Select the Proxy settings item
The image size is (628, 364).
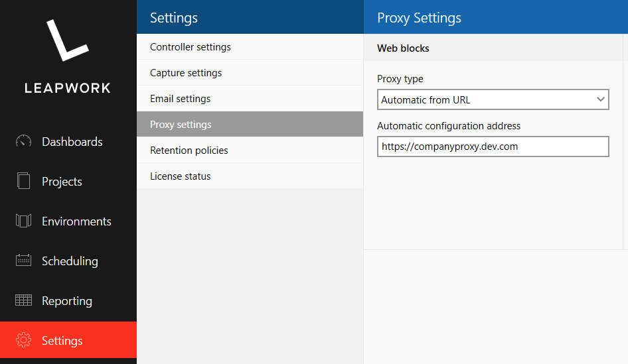(x=250, y=125)
